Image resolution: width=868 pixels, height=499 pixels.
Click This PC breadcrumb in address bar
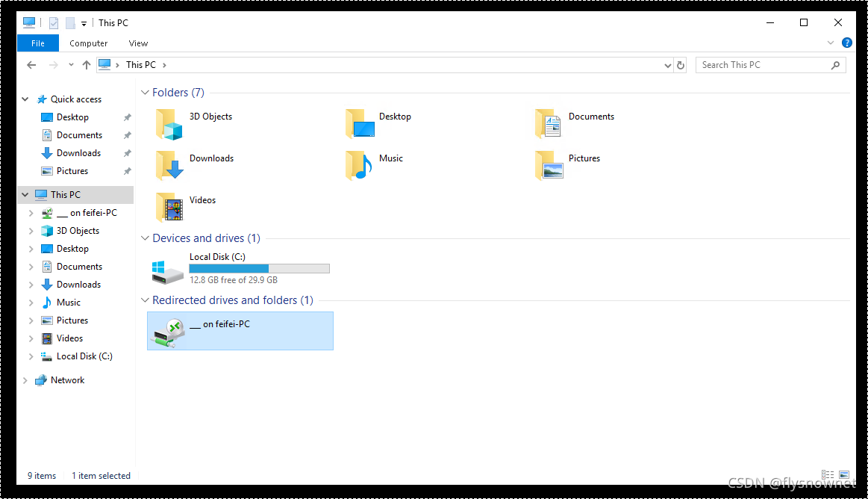point(141,65)
